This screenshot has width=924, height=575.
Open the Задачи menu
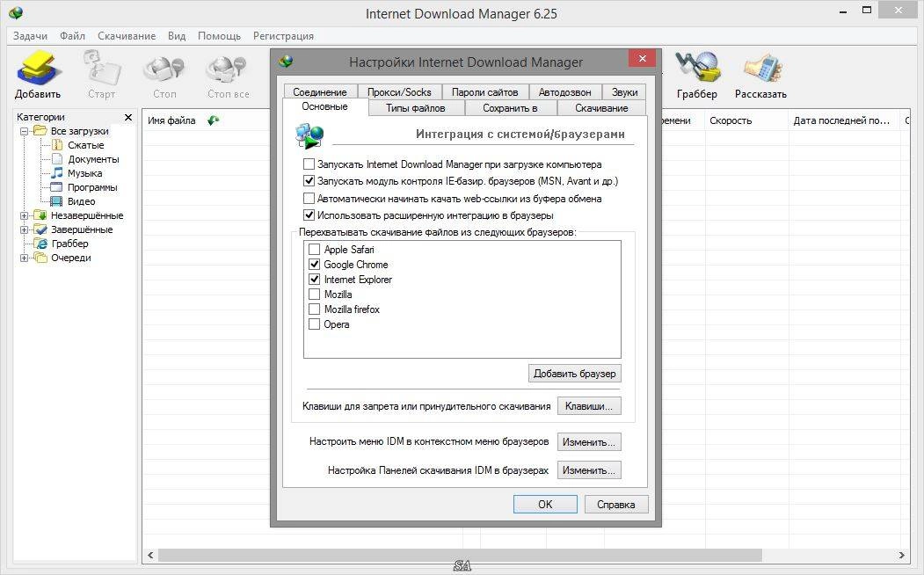30,36
